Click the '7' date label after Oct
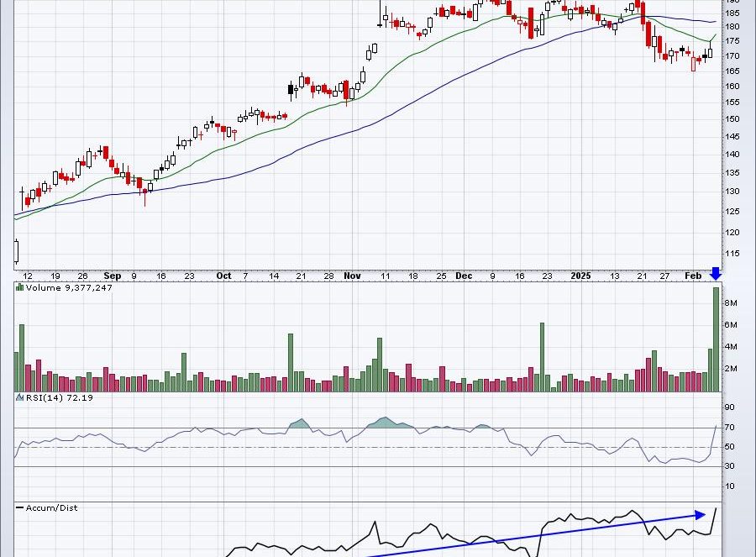The width and height of the screenshot is (756, 557). pyautogui.click(x=245, y=276)
